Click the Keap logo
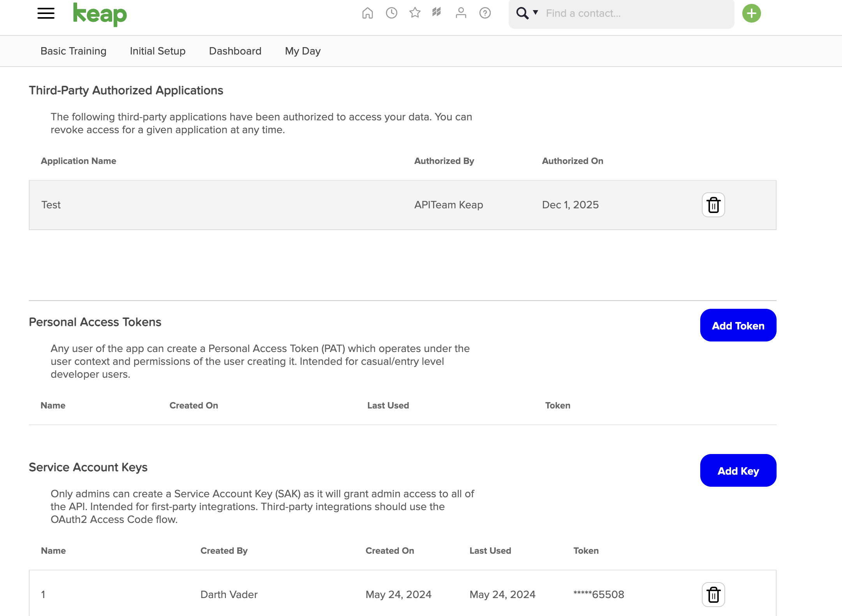Viewport: 842px width, 616px height. click(100, 14)
